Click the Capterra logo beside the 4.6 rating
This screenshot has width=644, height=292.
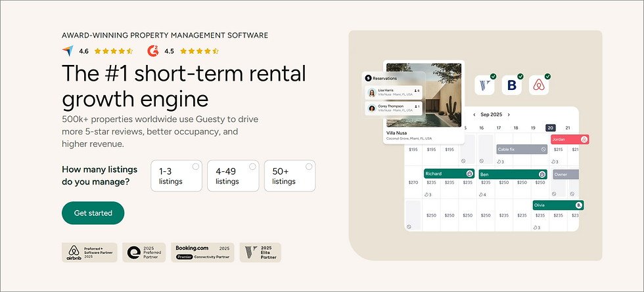click(68, 51)
